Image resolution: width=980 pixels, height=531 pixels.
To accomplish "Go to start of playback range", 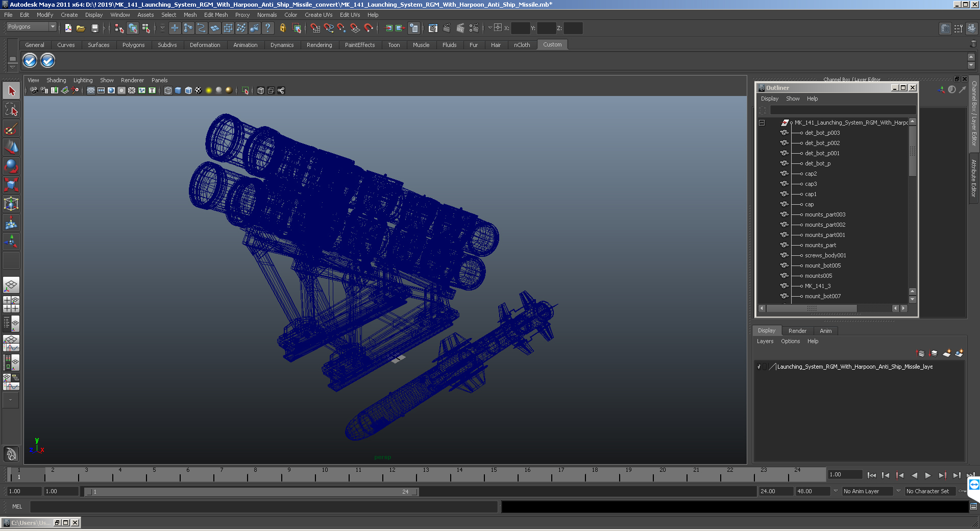I will click(x=871, y=475).
